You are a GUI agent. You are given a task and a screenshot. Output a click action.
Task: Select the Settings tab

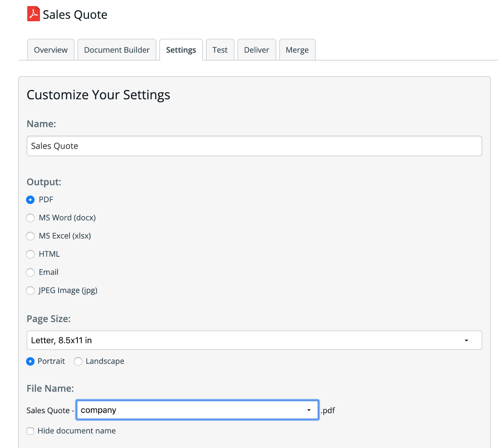(181, 50)
